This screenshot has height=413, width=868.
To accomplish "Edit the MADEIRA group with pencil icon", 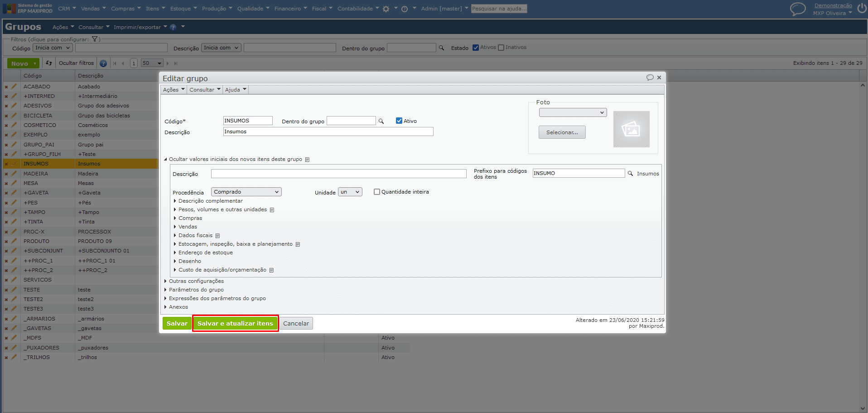I will coord(14,174).
